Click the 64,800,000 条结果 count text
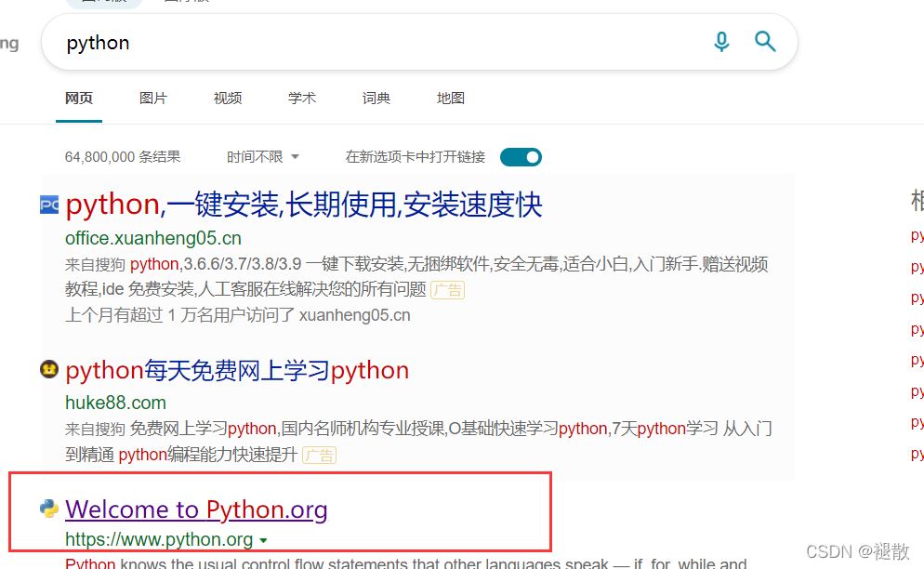Image resolution: width=924 pixels, height=569 pixels. pos(123,157)
